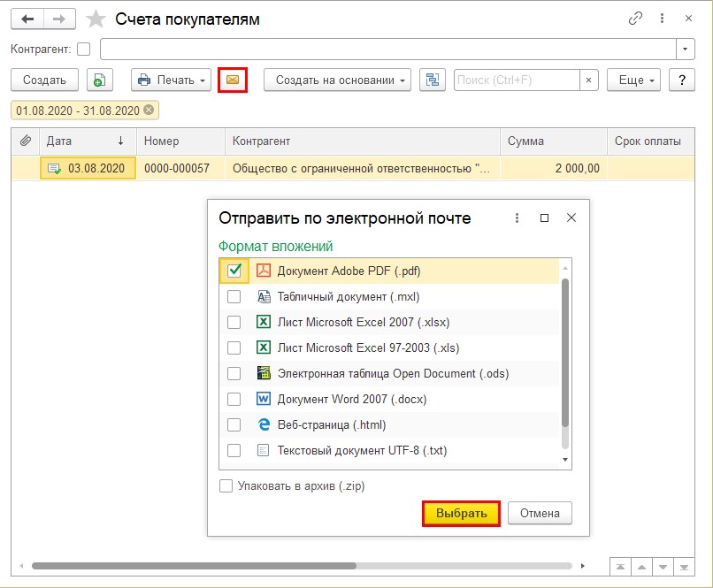The image size is (713, 588).
Task: Click the favorites star icon
Action: pyautogui.click(x=96, y=19)
